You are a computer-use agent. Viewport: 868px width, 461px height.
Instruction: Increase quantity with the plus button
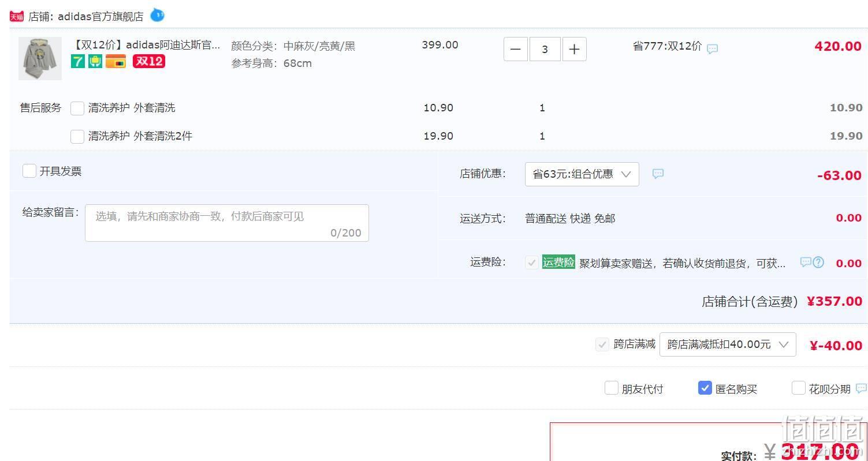574,49
